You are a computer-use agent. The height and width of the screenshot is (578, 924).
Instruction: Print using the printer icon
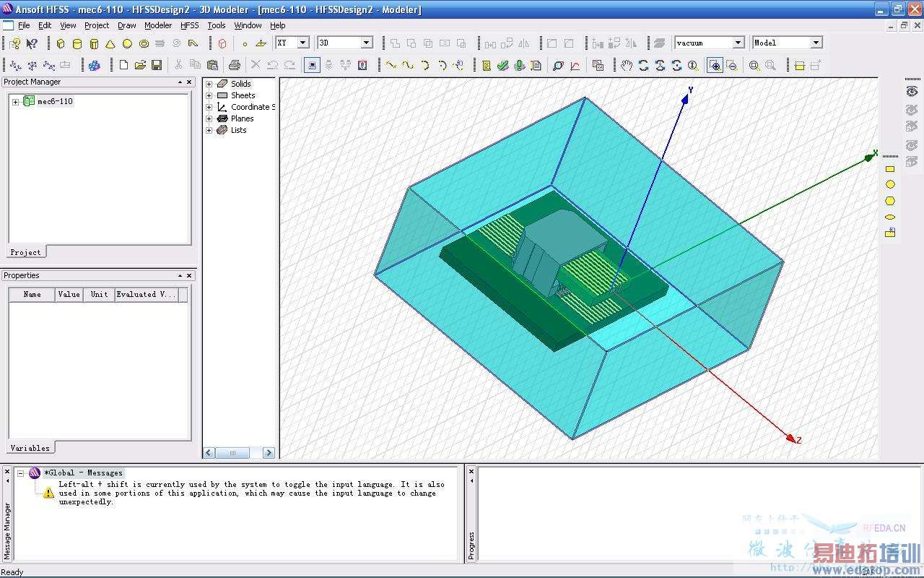tap(235, 65)
